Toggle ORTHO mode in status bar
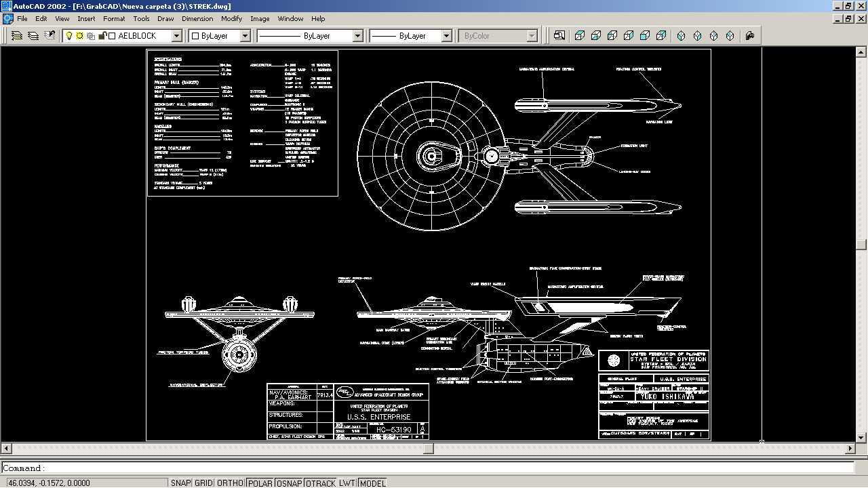Image resolution: width=868 pixels, height=488 pixels. (x=230, y=483)
